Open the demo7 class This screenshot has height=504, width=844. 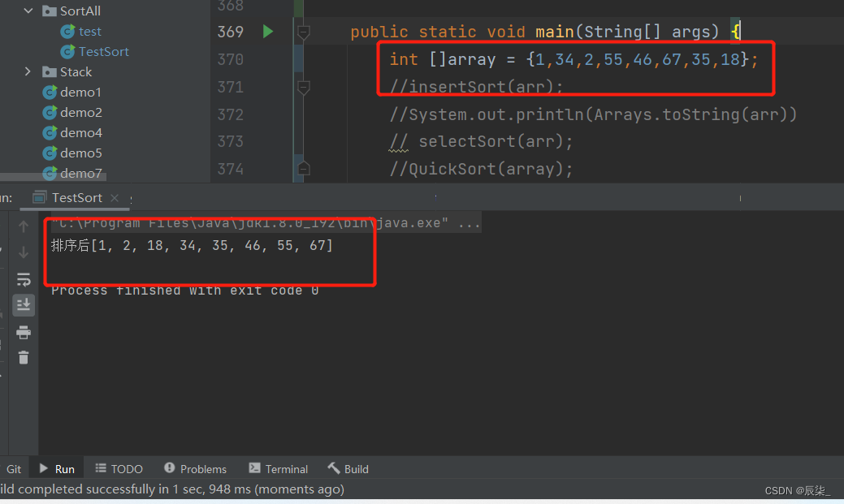point(80,173)
